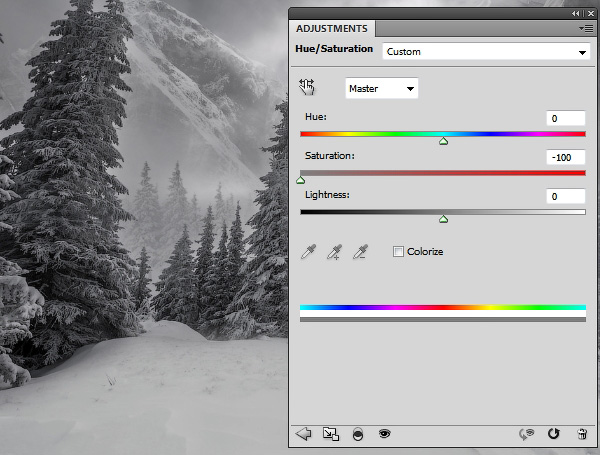Click the Hue/Saturation heading text
This screenshot has height=455, width=600.
click(334, 49)
